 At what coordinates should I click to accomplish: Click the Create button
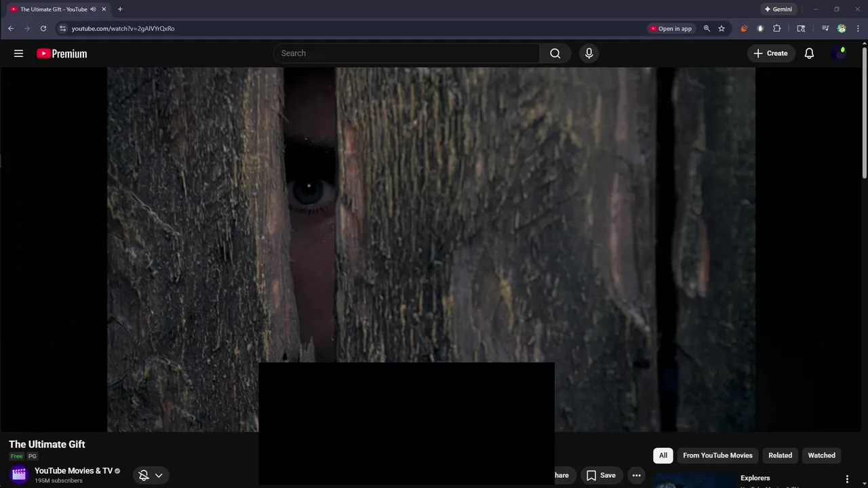coord(770,54)
